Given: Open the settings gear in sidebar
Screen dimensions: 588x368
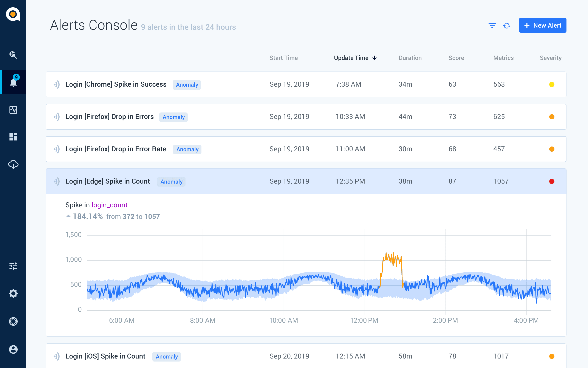Looking at the screenshot, I should pos(13,293).
